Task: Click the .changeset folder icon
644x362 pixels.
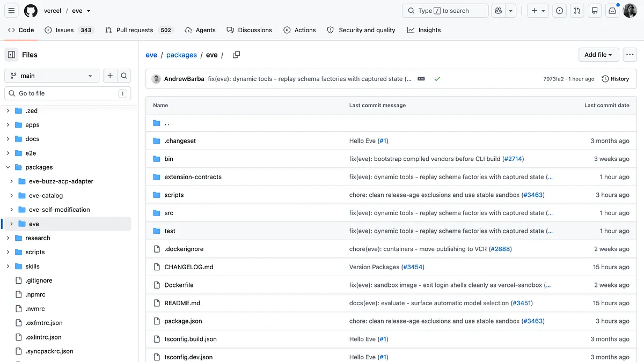Action: 157,141
